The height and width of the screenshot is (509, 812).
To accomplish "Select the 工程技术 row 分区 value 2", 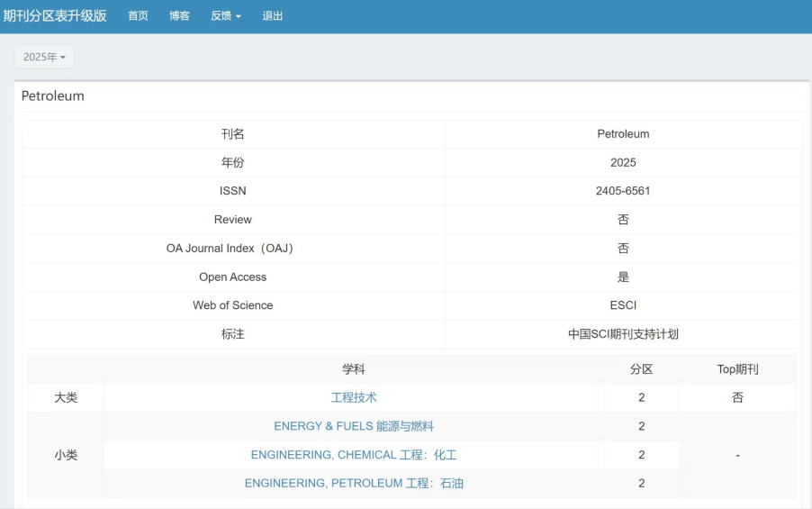I will [x=641, y=397].
